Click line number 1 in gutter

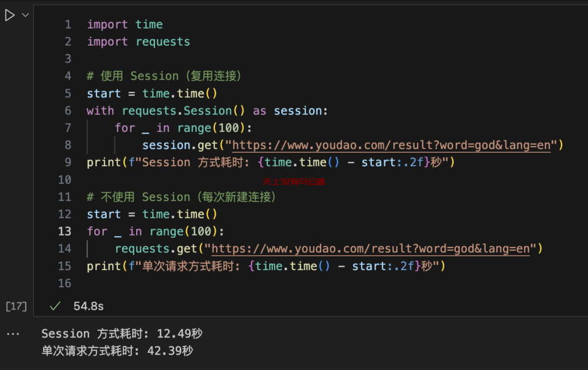tap(68, 24)
